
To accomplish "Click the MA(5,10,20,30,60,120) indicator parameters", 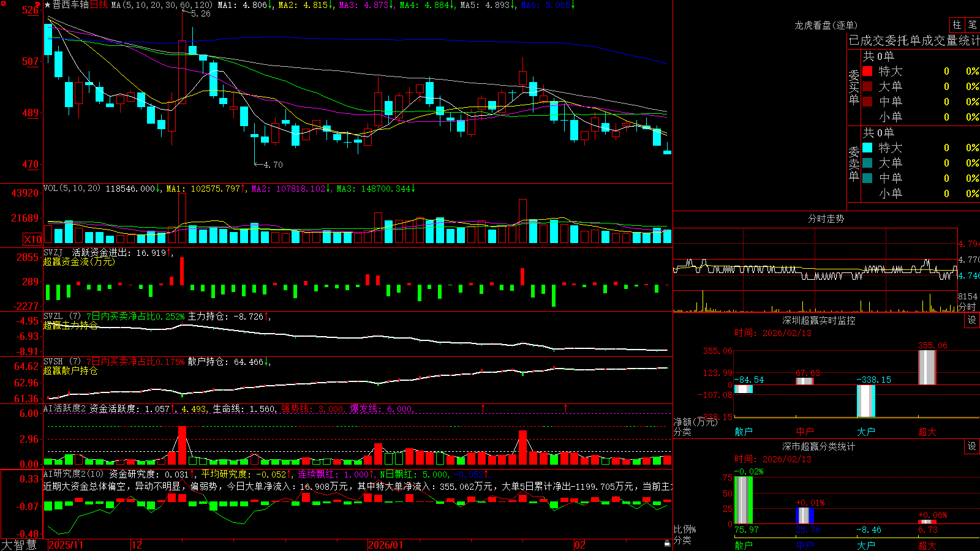I will point(162,5).
